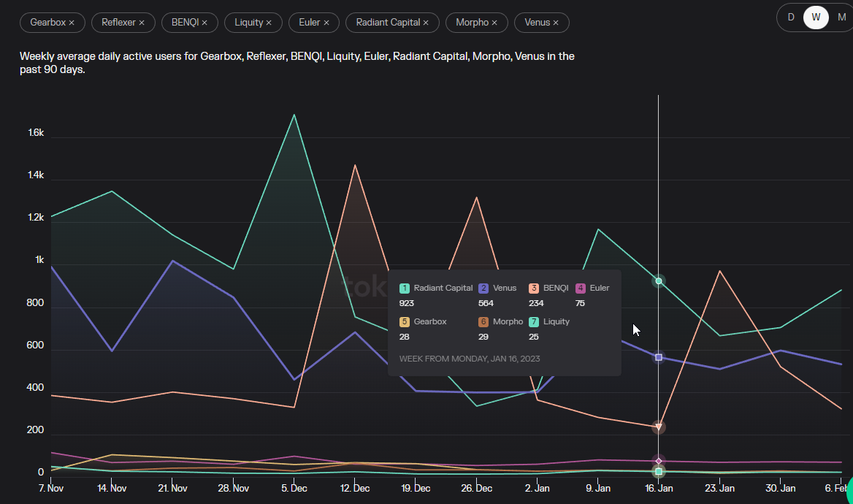This screenshot has height=504, width=853.
Task: Click the '5. Dec' x-axis label
Action: click(x=294, y=488)
